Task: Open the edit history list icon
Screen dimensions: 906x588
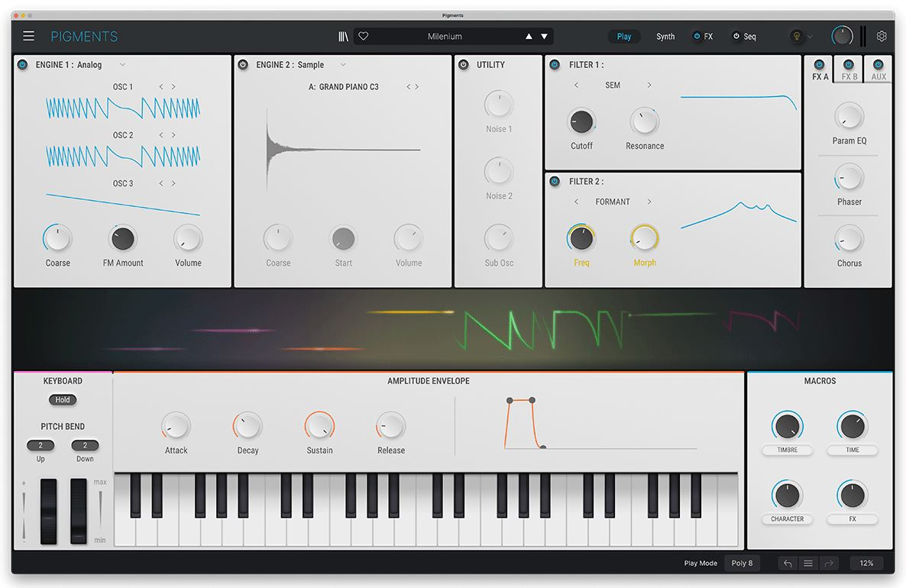Action: tap(807, 563)
